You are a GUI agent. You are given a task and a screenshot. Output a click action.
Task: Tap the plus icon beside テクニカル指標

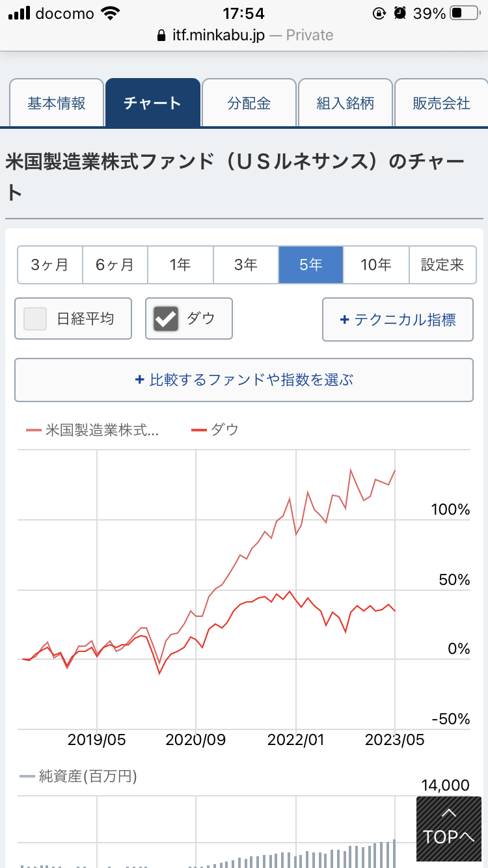point(344,319)
